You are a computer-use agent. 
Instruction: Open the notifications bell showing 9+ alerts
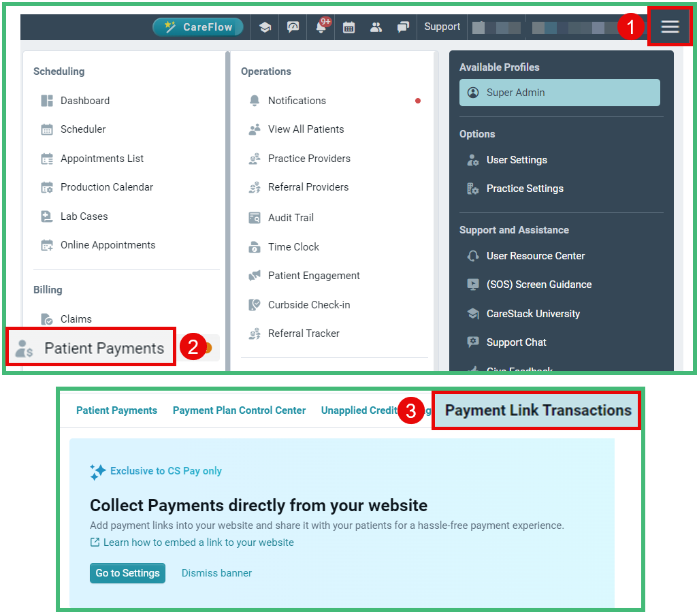tap(321, 27)
